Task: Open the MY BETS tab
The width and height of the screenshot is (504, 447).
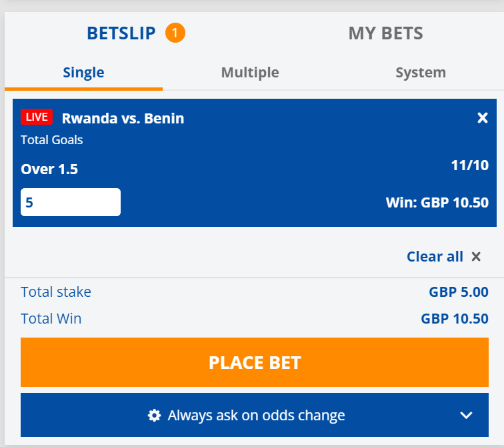Action: coord(386,33)
